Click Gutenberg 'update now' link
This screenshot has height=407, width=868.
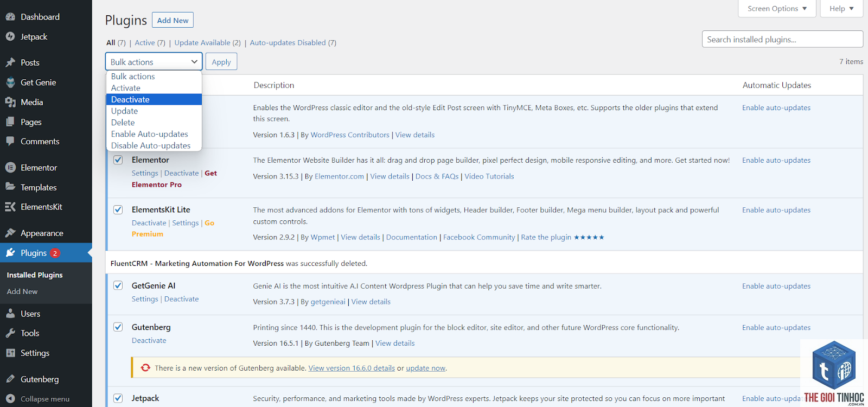426,368
